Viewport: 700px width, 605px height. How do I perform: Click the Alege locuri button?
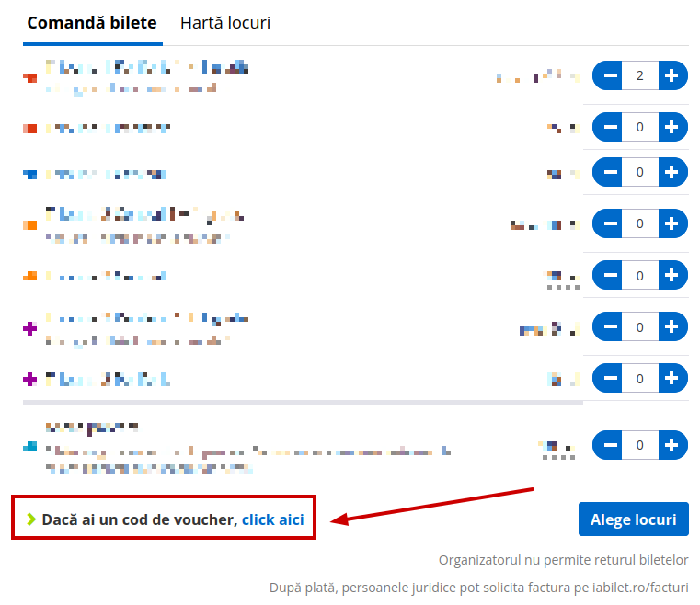[x=634, y=519]
